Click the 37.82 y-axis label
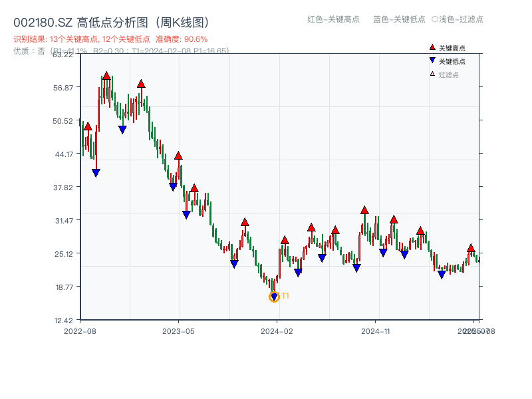Viewport: 532px width, 399px height. coord(63,188)
